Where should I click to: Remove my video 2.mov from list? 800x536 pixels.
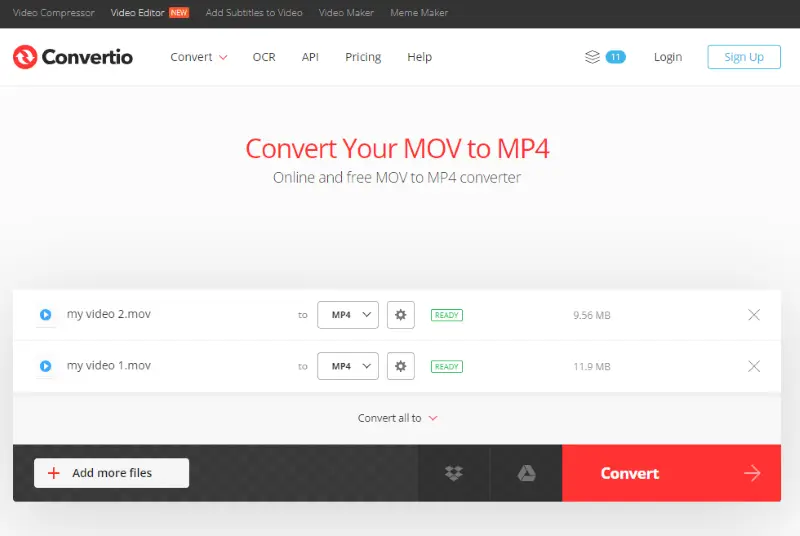point(754,315)
